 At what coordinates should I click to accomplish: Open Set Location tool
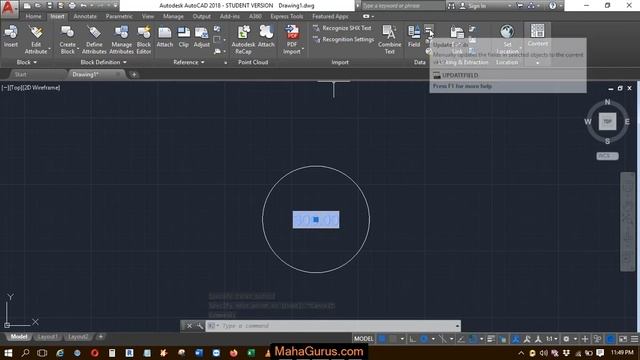[507, 39]
